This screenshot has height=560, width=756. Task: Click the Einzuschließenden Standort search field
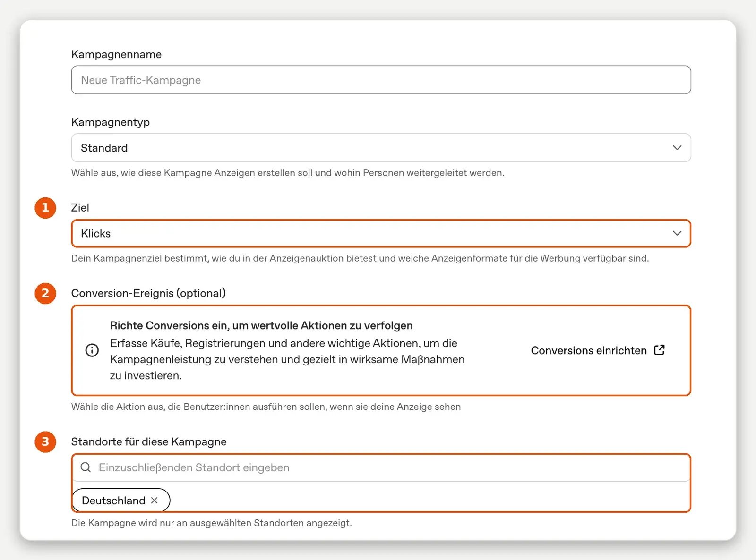point(381,467)
